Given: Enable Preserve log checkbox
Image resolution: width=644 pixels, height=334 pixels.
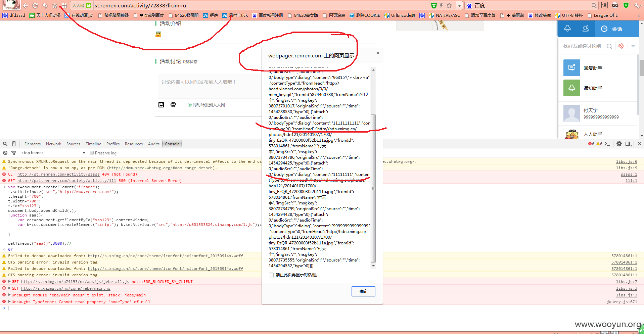Looking at the screenshot, I should (x=92, y=153).
